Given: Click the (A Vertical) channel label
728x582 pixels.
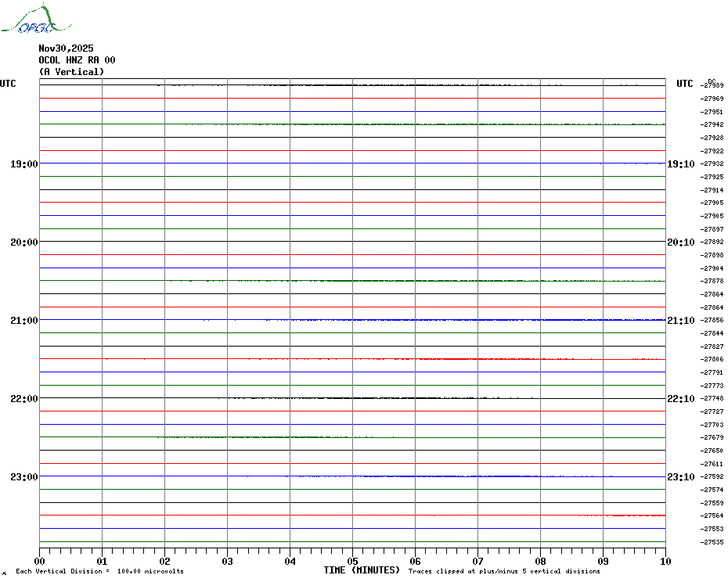Looking at the screenshot, I should (x=71, y=72).
